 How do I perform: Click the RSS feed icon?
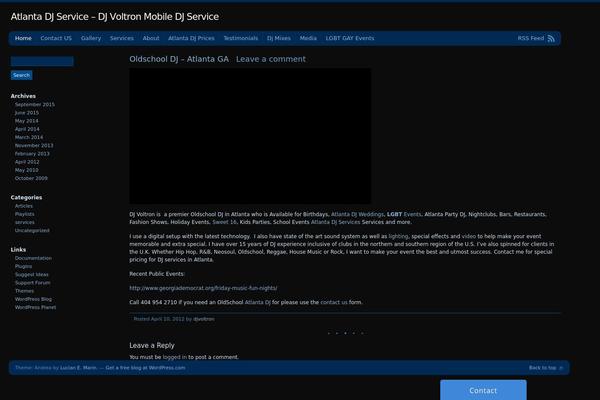click(x=551, y=38)
